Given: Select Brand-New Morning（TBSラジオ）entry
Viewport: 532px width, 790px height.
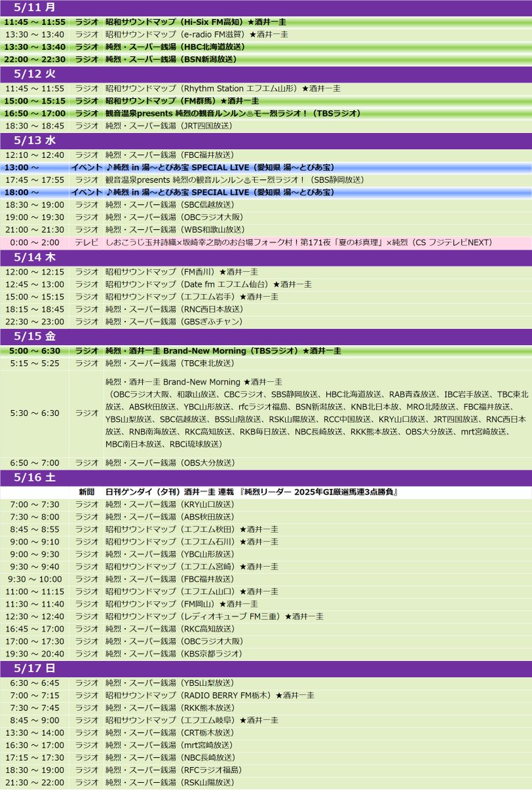Looking at the screenshot, I should point(223,351).
